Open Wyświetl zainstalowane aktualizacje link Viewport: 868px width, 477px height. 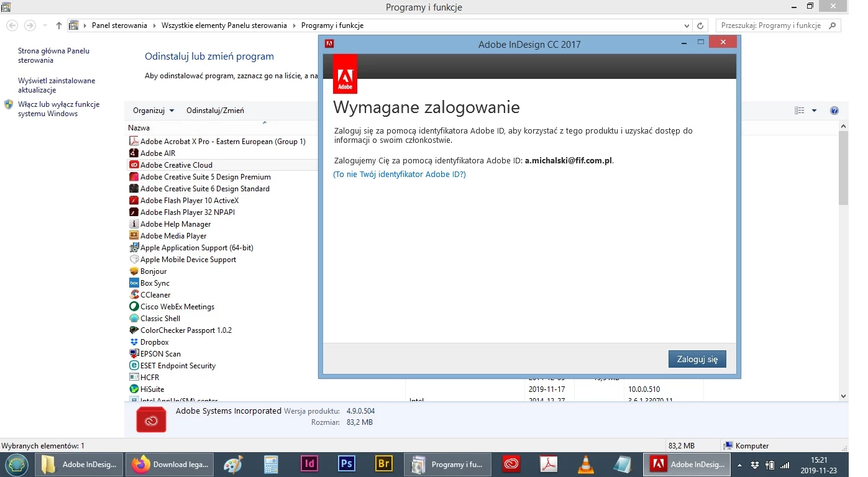point(57,85)
